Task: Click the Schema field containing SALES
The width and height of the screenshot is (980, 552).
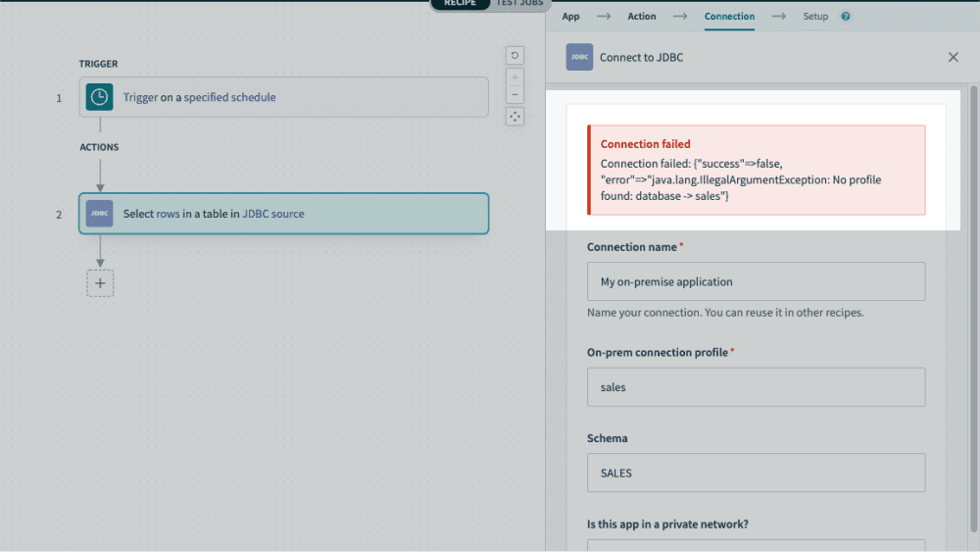Action: coord(756,473)
